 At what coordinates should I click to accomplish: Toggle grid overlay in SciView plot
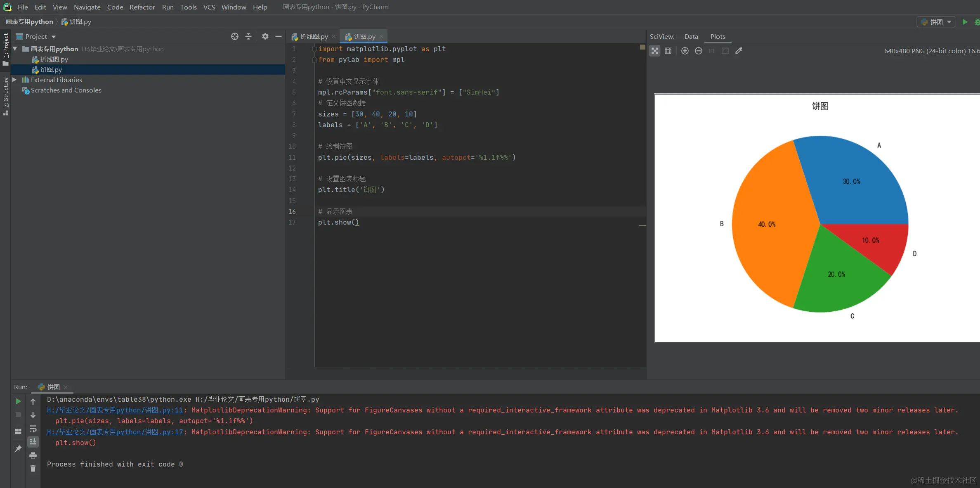pos(668,51)
